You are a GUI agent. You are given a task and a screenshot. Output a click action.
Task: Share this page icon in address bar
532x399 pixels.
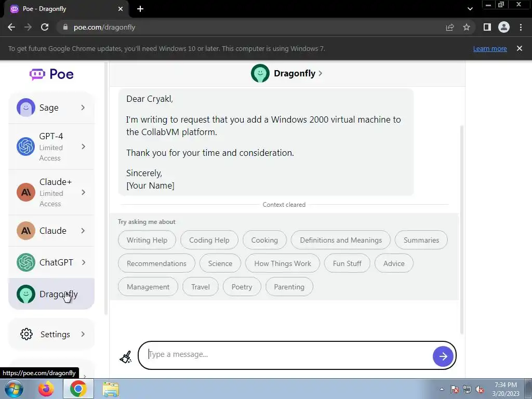coord(450,27)
